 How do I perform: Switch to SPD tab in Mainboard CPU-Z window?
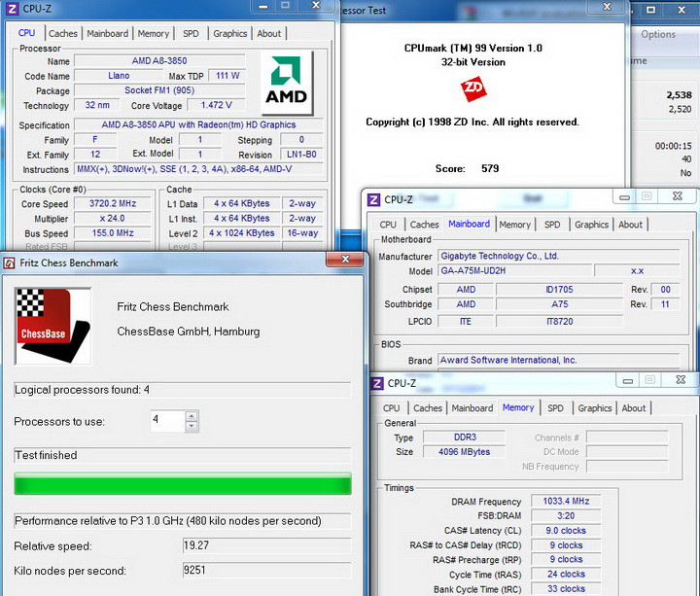pyautogui.click(x=552, y=225)
